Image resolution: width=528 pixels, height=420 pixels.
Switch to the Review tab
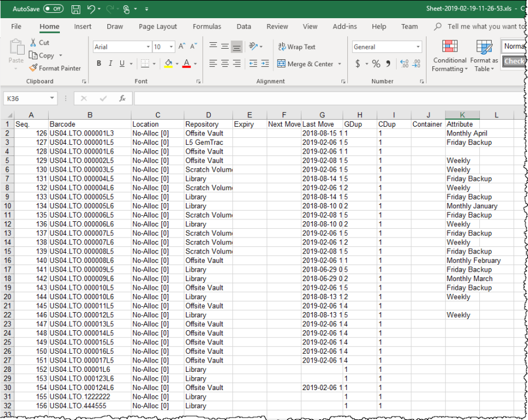(277, 26)
